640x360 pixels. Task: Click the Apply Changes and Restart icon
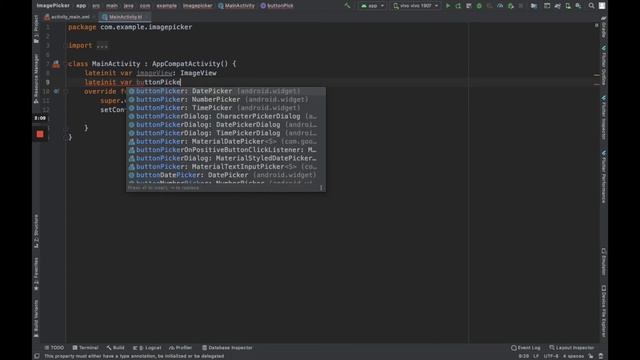tap(458, 6)
